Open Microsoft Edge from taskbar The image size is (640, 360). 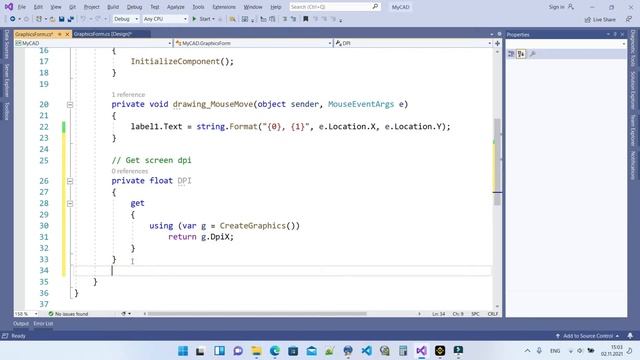click(275, 351)
